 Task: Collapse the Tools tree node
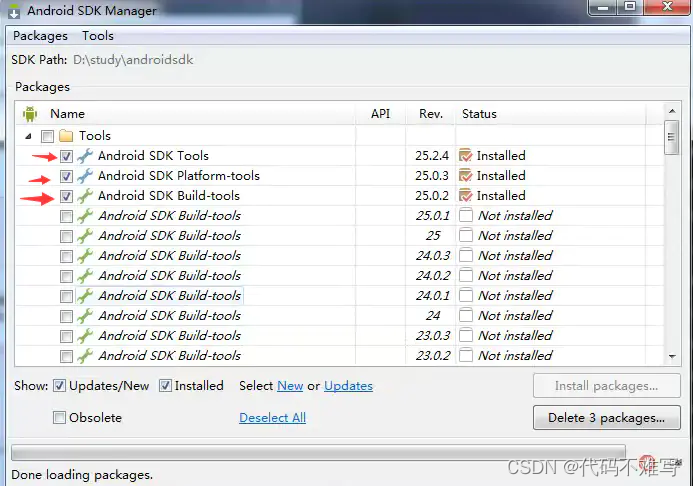click(x=28, y=136)
